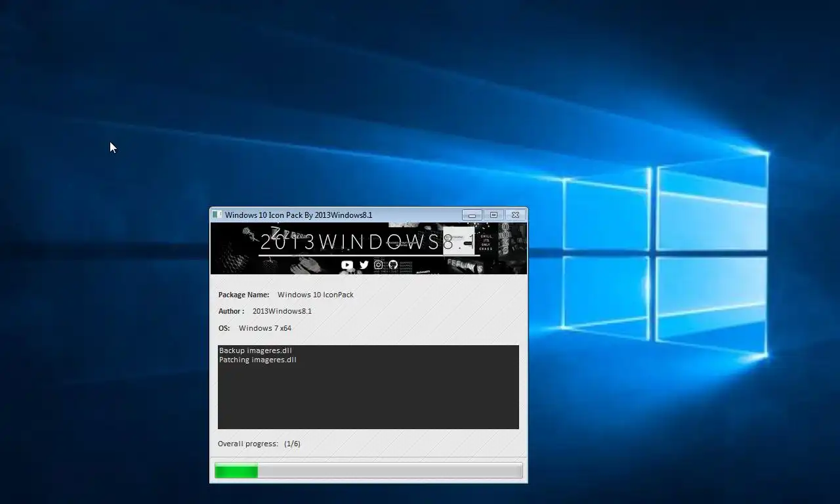The height and width of the screenshot is (504, 840).
Task: Click the '(1/6)' progress counter
Action: [293, 444]
